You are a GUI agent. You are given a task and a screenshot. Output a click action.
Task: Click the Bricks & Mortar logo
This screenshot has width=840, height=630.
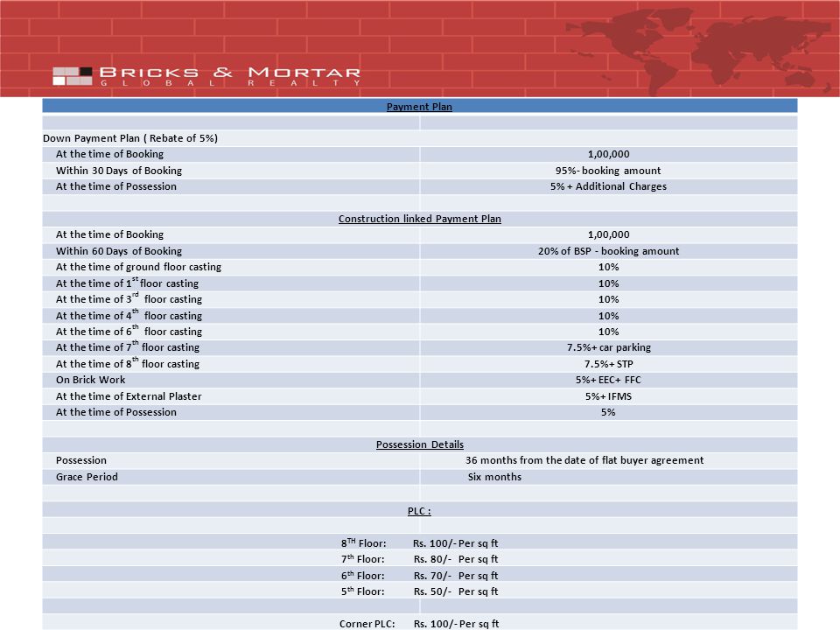pyautogui.click(x=206, y=76)
